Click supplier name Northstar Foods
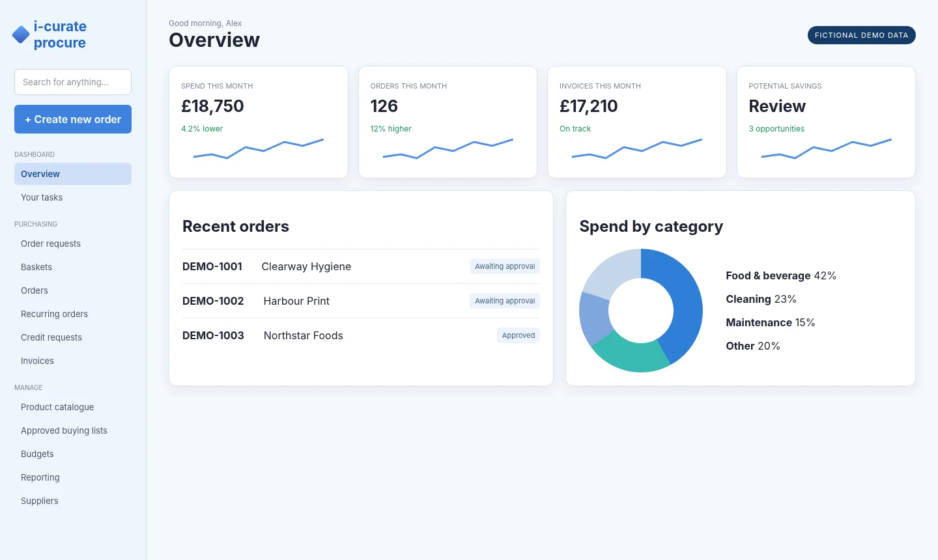This screenshot has width=938, height=560. tap(304, 335)
